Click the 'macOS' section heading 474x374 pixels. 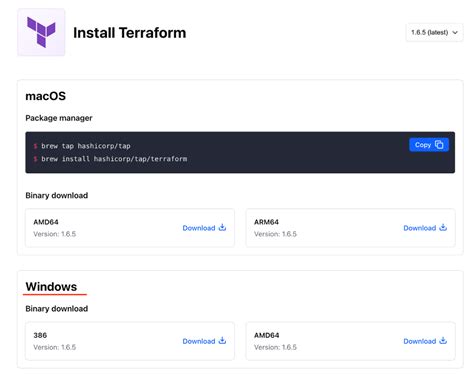[x=46, y=96]
